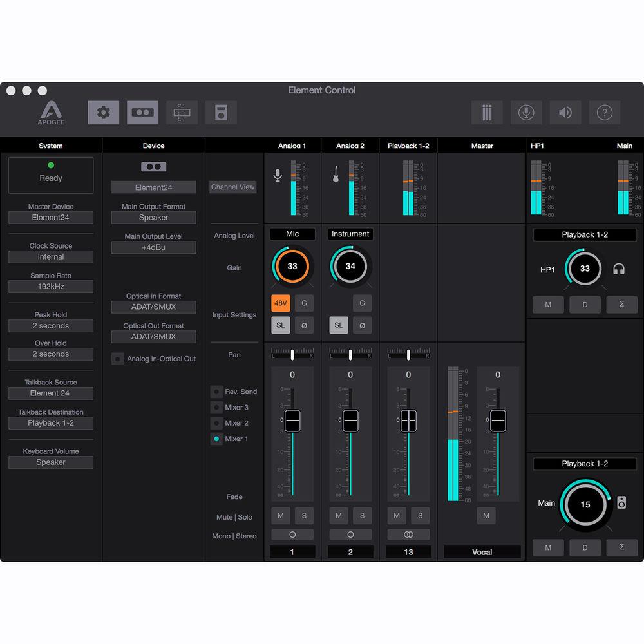Disable 48V phantom power on Analog 1

point(281,303)
